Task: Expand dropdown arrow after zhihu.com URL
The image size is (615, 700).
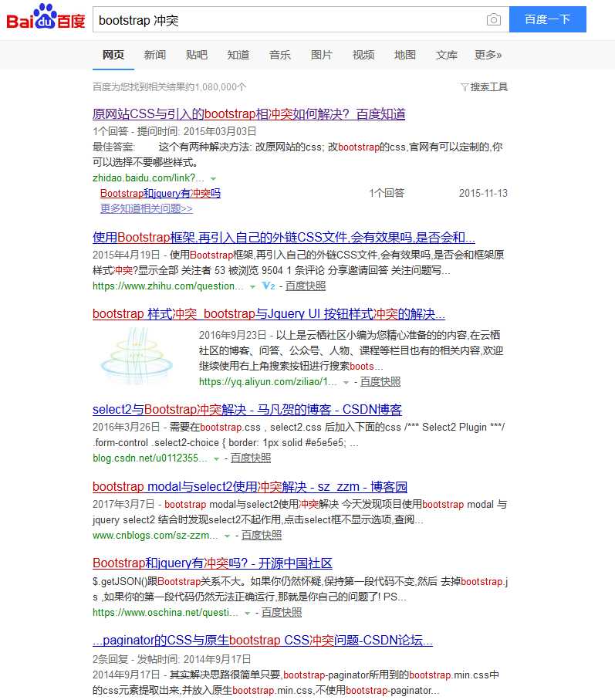Action: [252, 286]
